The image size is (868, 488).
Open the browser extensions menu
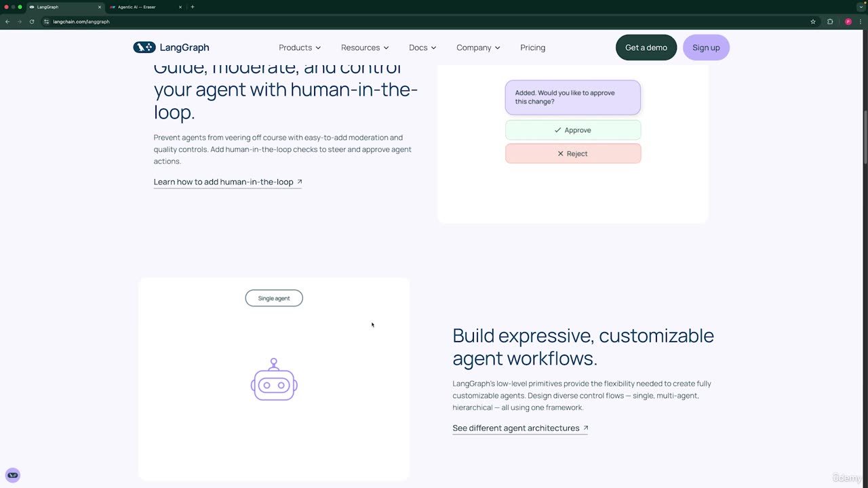tap(830, 22)
